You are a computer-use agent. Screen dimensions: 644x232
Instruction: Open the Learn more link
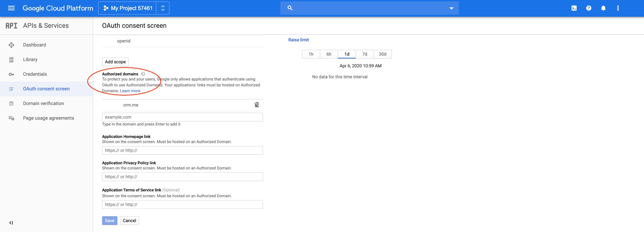[130, 91]
